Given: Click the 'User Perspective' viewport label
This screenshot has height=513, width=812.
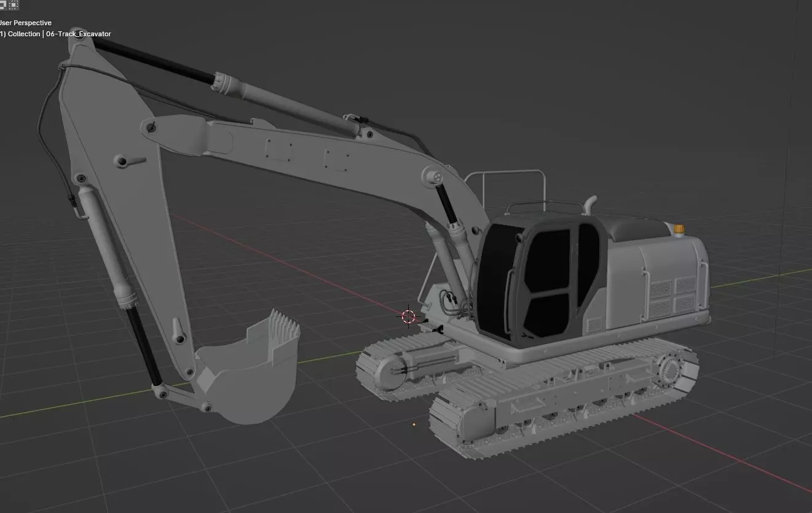Looking at the screenshot, I should pyautogui.click(x=25, y=23).
